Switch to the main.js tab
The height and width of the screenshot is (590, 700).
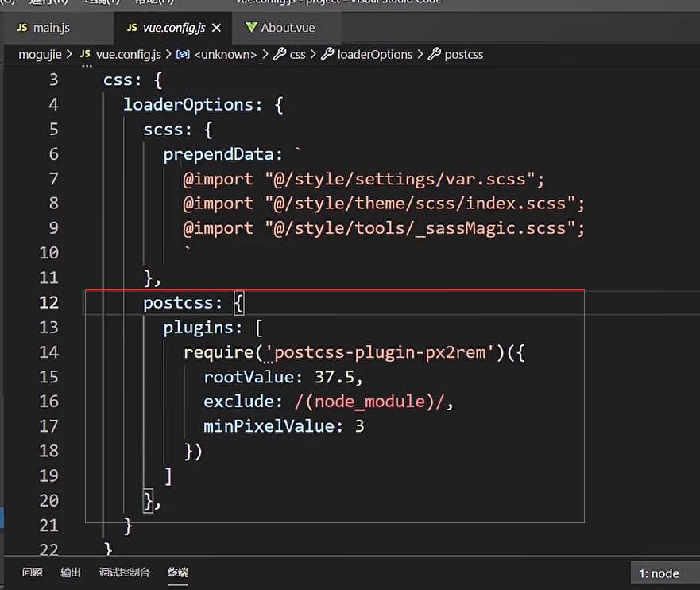click(x=51, y=28)
